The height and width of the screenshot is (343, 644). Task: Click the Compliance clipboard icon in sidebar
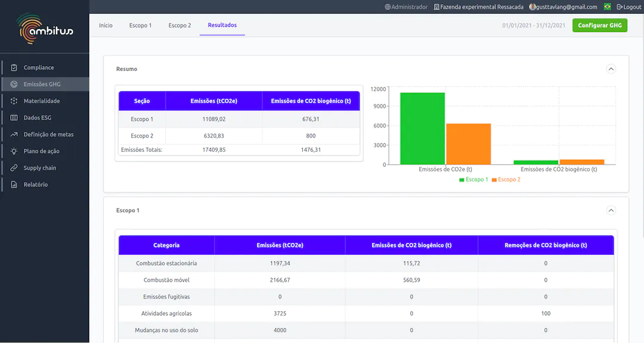pos(14,68)
